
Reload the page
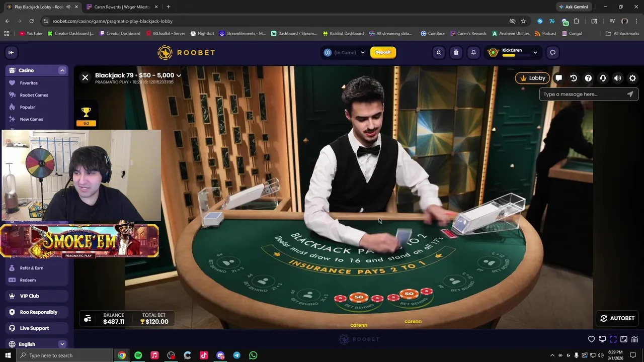31,21
